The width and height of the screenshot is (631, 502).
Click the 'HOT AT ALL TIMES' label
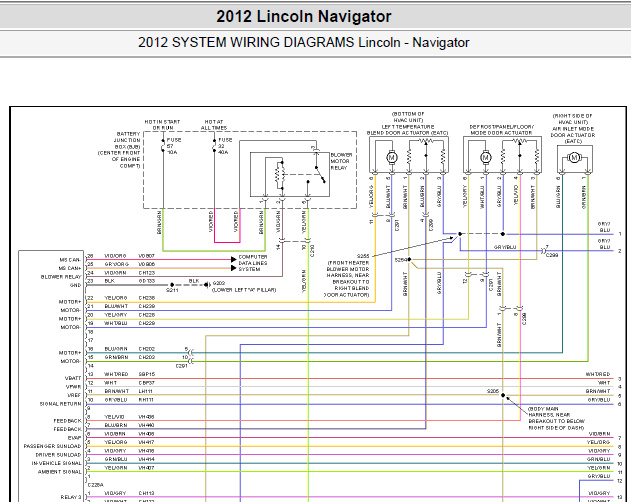pyautogui.click(x=214, y=125)
